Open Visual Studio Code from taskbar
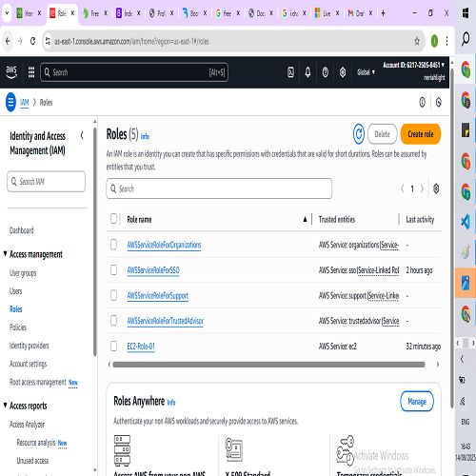 click(x=466, y=222)
